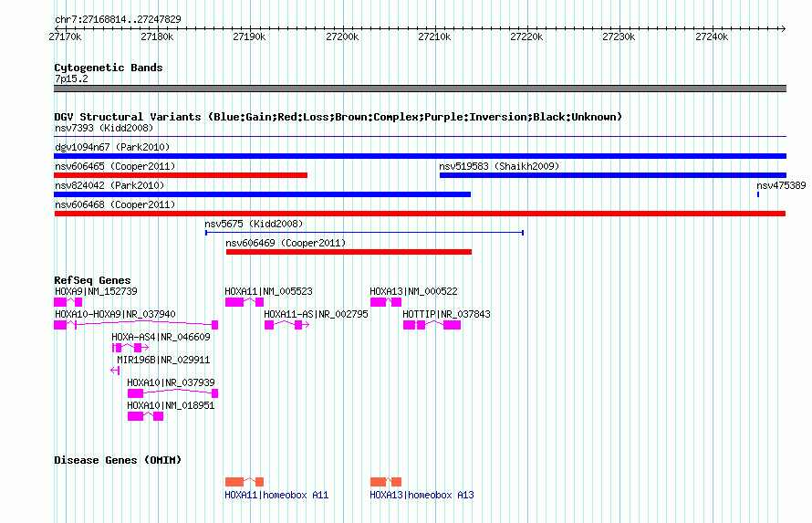This screenshot has height=523, width=812.
Task: Click the 27240k ruler tick label
Action: click(712, 37)
